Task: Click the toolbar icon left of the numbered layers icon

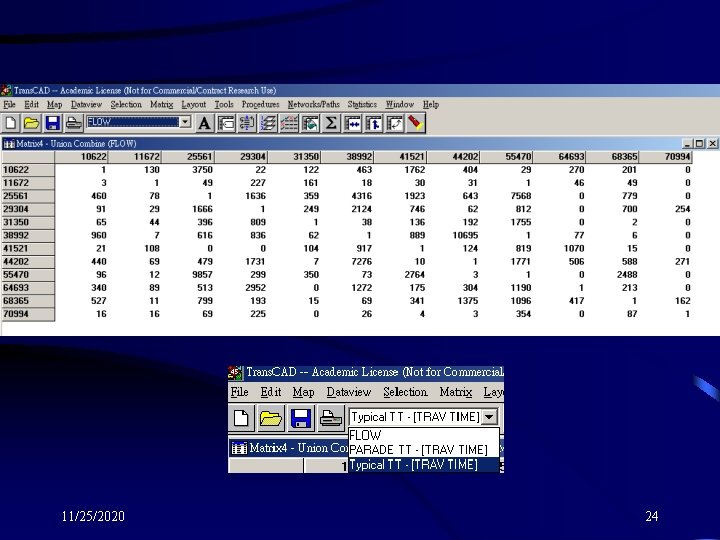Action: (x=247, y=123)
